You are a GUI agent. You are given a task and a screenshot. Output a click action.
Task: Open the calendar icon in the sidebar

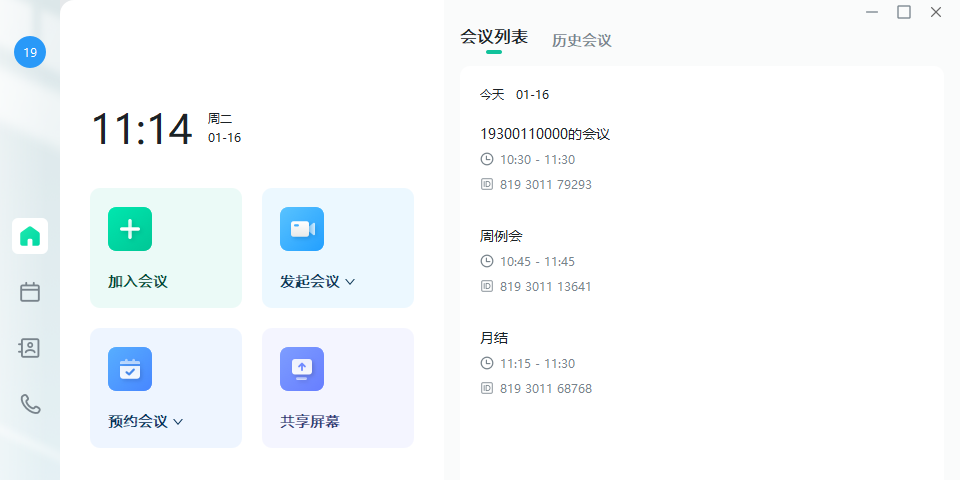[x=30, y=292]
